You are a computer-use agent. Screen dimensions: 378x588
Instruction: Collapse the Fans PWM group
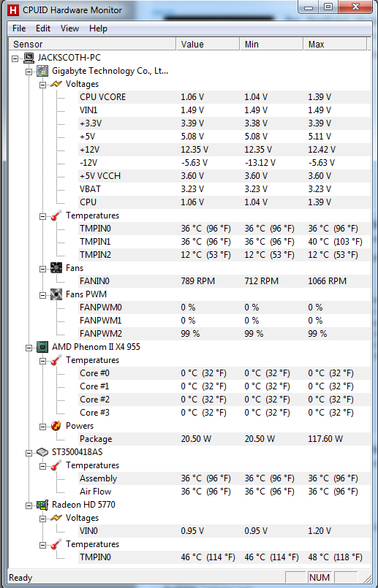[43, 295]
